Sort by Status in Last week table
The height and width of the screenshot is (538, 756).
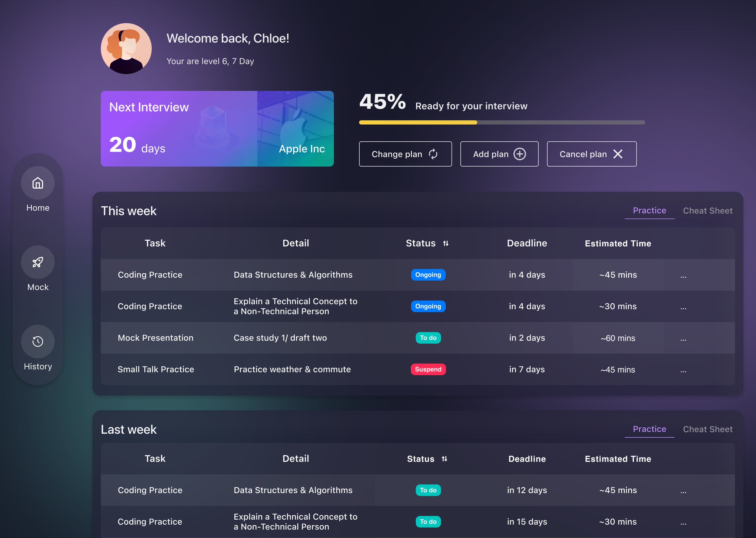444,459
